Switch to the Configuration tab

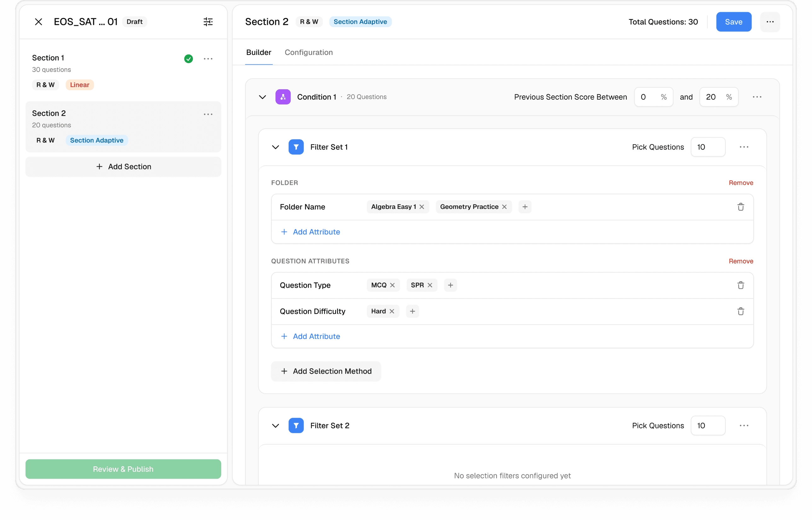[308, 52]
